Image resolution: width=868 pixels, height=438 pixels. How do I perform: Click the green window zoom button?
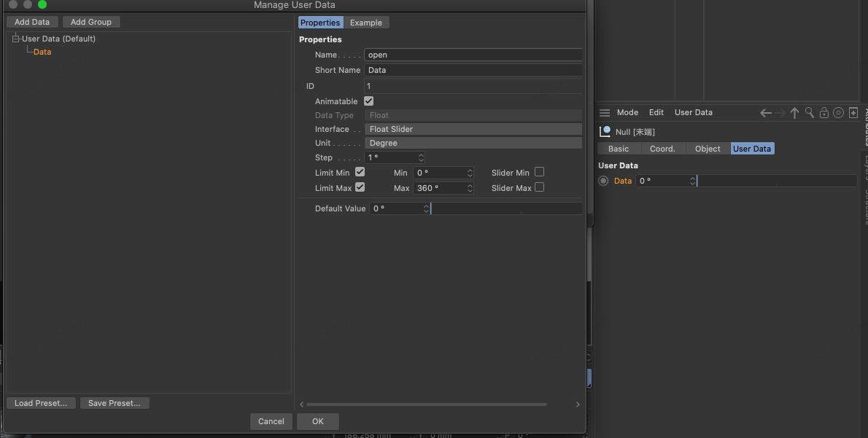tap(42, 4)
